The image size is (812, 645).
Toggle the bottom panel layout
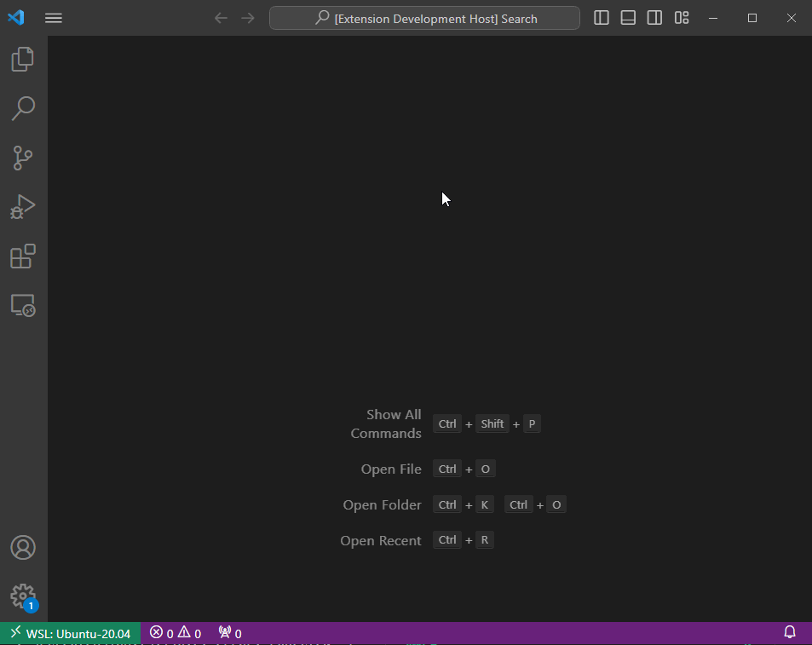point(628,18)
